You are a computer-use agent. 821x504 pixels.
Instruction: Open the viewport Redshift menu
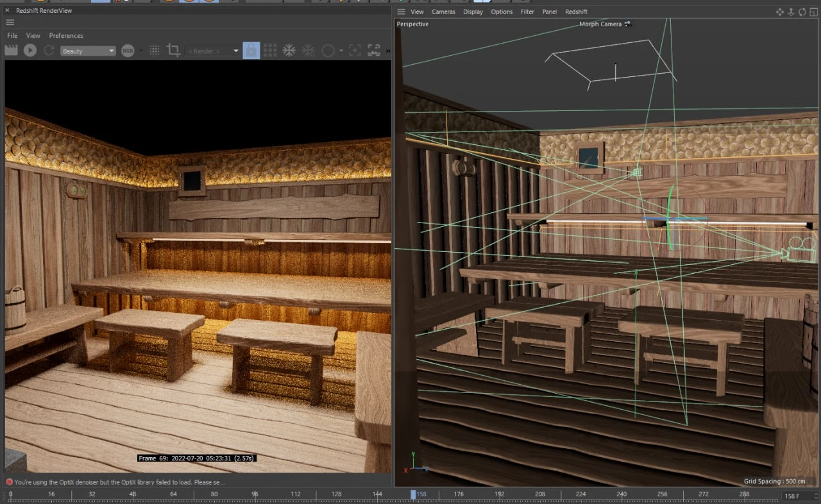tap(576, 12)
